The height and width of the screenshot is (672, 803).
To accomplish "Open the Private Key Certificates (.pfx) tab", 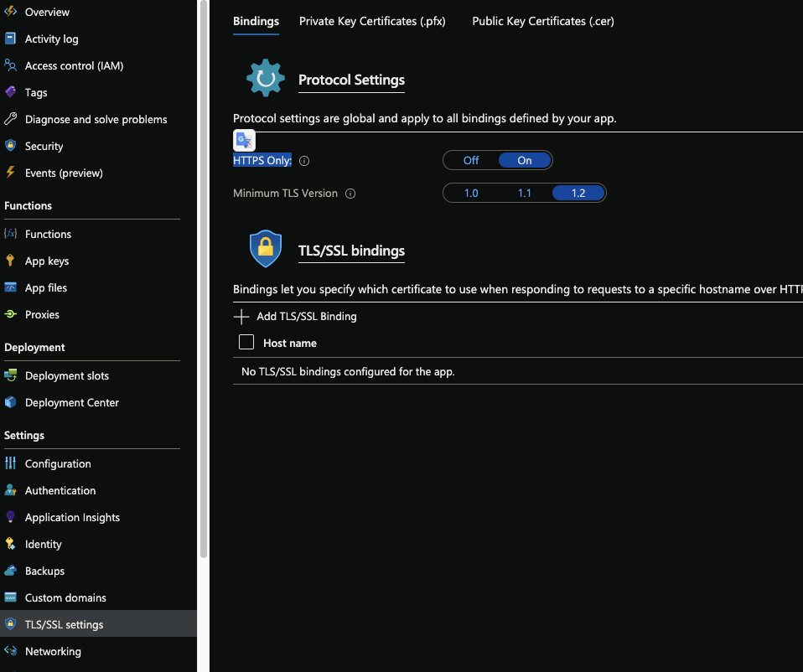I will tap(372, 21).
